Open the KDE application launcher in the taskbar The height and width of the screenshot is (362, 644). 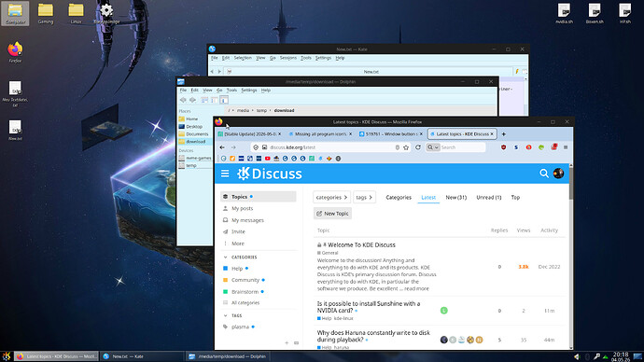point(7,356)
